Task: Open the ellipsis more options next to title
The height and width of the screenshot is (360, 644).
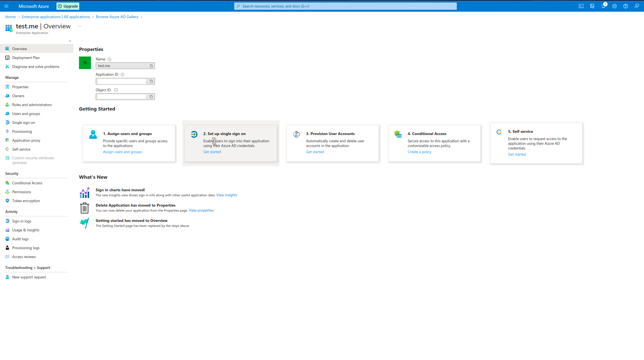Action: coord(80,26)
